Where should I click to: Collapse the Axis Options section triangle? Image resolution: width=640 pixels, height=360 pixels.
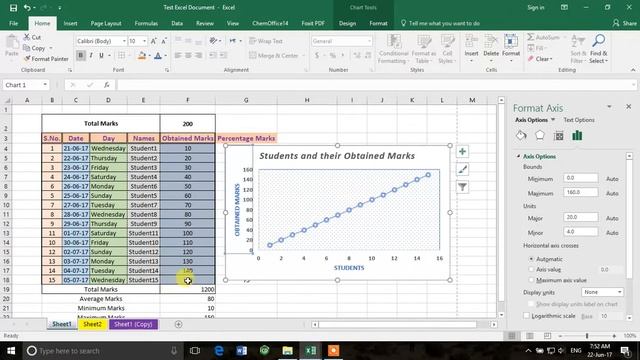tap(518, 156)
